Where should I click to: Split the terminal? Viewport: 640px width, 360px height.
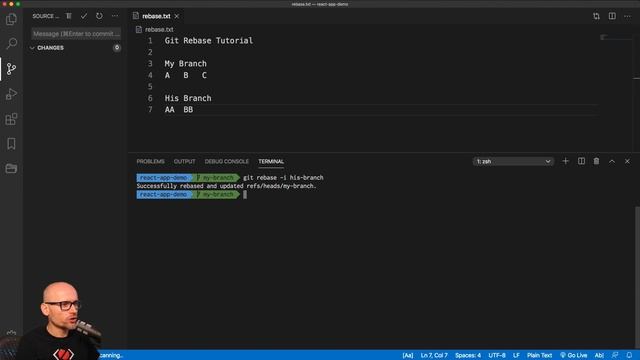click(x=581, y=161)
